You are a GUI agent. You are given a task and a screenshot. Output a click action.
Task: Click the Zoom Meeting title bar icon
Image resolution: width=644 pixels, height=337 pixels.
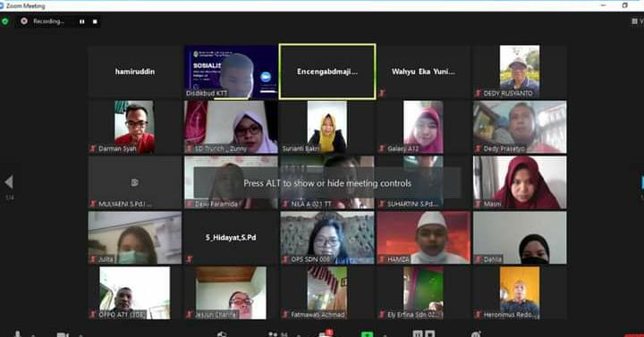[x=2, y=5]
